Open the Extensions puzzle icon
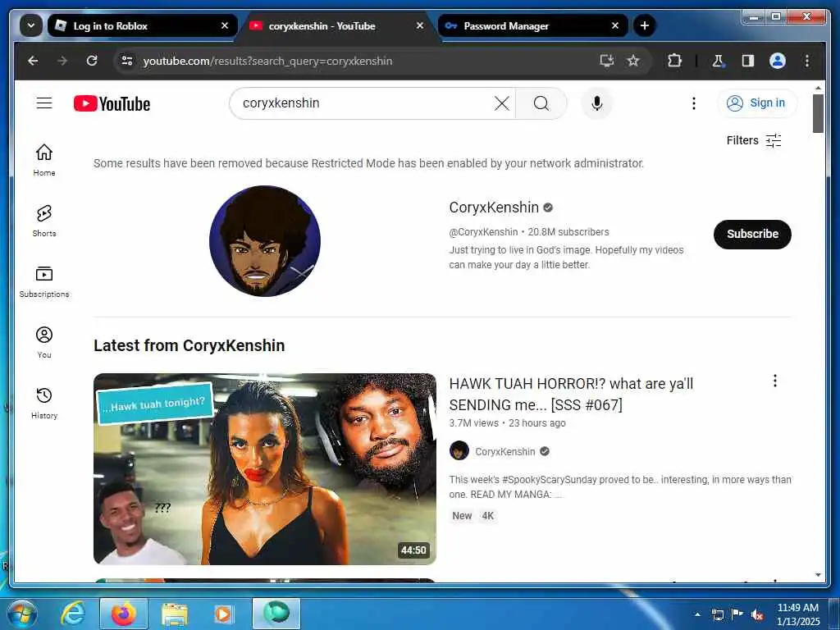Screen dimensions: 840x630 click(x=674, y=61)
